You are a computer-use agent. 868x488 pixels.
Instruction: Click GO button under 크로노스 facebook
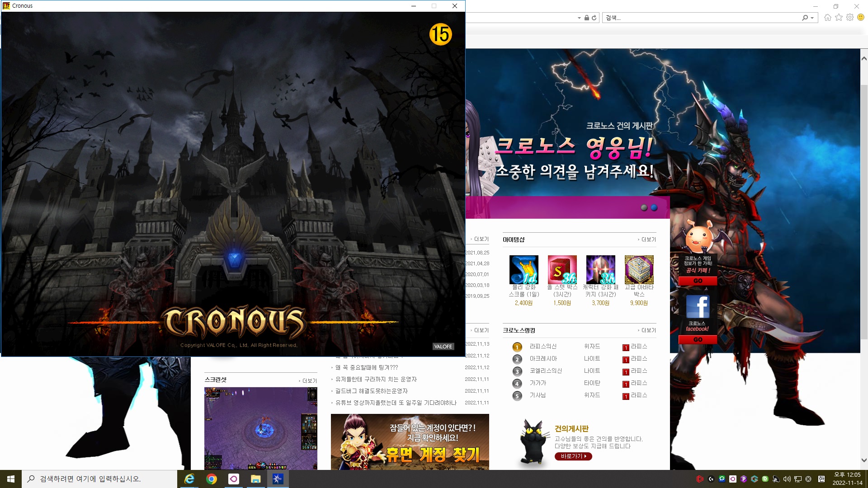[x=698, y=340]
